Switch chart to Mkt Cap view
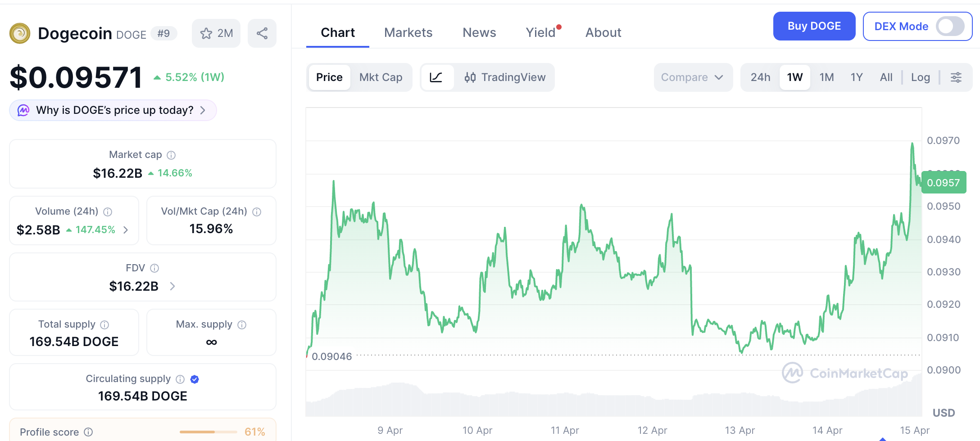 (381, 77)
